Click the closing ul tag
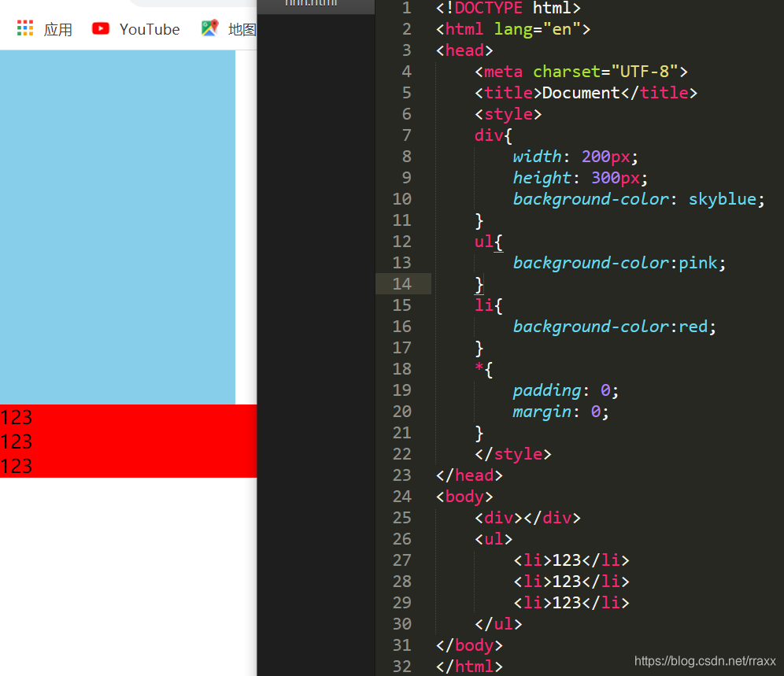 [498, 624]
